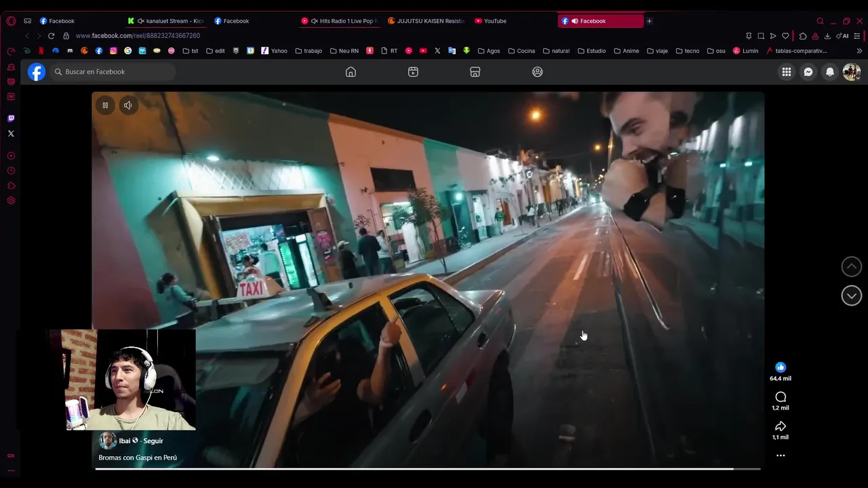This screenshot has height=488, width=868.
Task: Open the Facebook apps grid menu
Action: point(787,72)
